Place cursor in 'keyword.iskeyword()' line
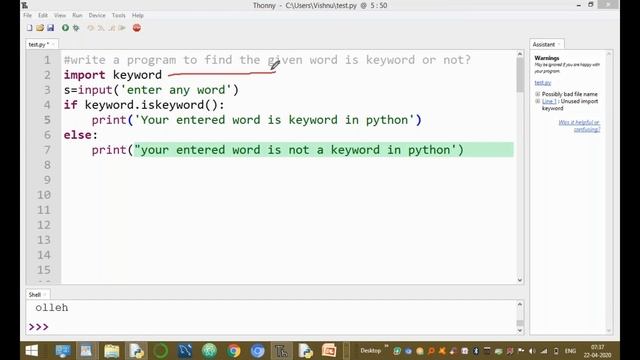The height and width of the screenshot is (360, 640). pyautogui.click(x=144, y=105)
